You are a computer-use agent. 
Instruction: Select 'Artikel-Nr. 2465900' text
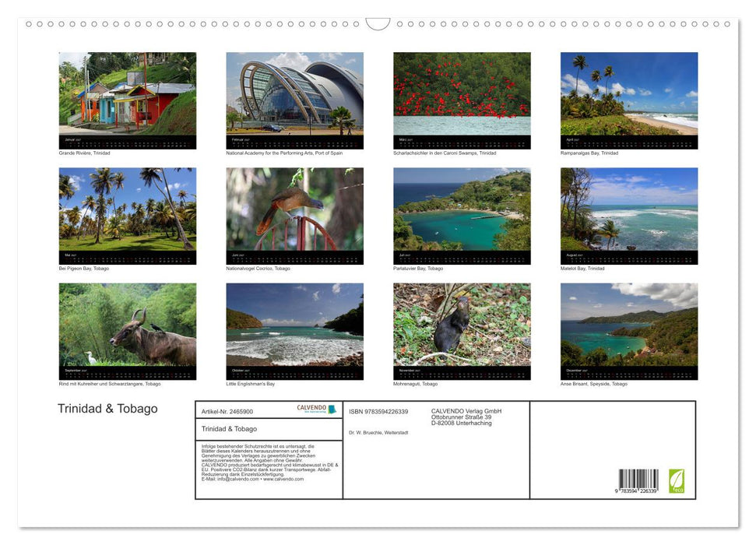coord(227,411)
